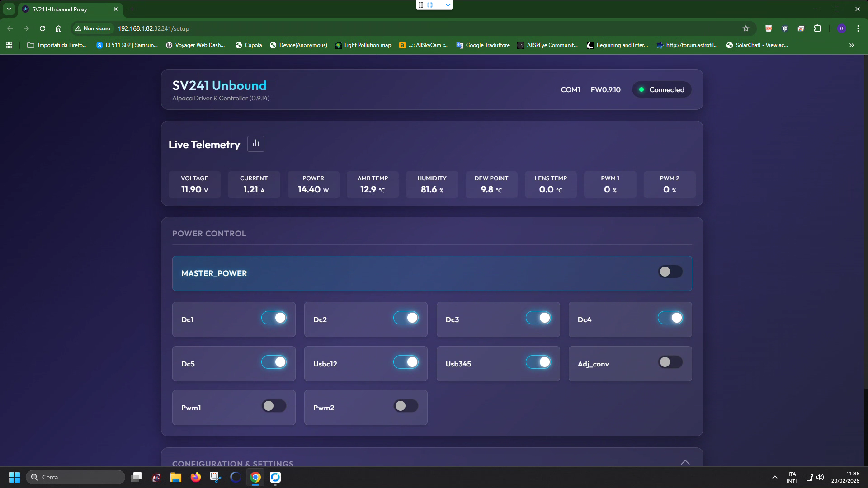
Task: Toggle the MASTER_POWER switch
Action: click(x=670, y=272)
